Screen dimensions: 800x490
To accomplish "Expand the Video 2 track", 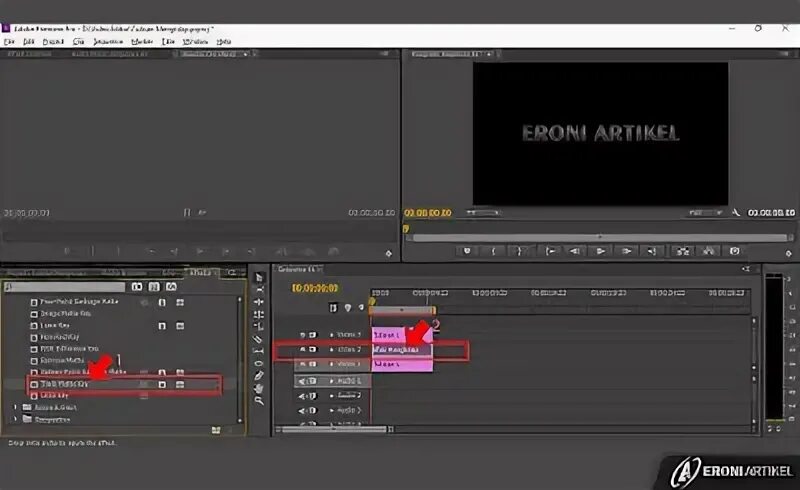I will (x=332, y=350).
